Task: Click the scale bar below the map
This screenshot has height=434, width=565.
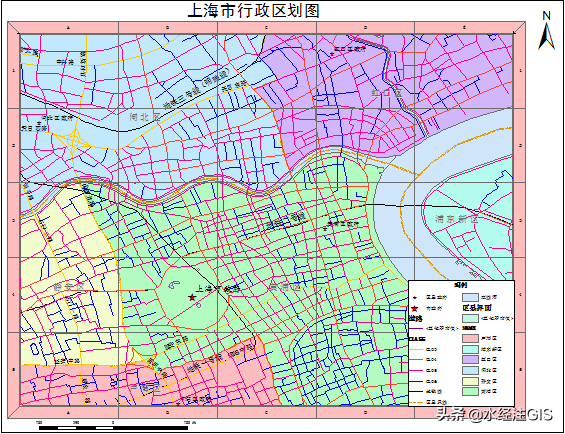Action: click(x=113, y=428)
